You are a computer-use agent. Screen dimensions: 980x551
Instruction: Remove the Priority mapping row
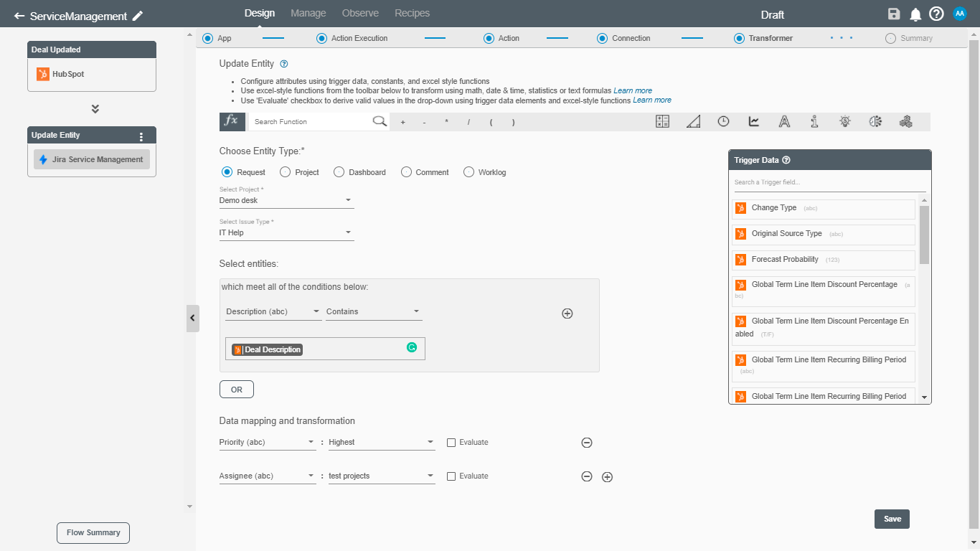586,443
